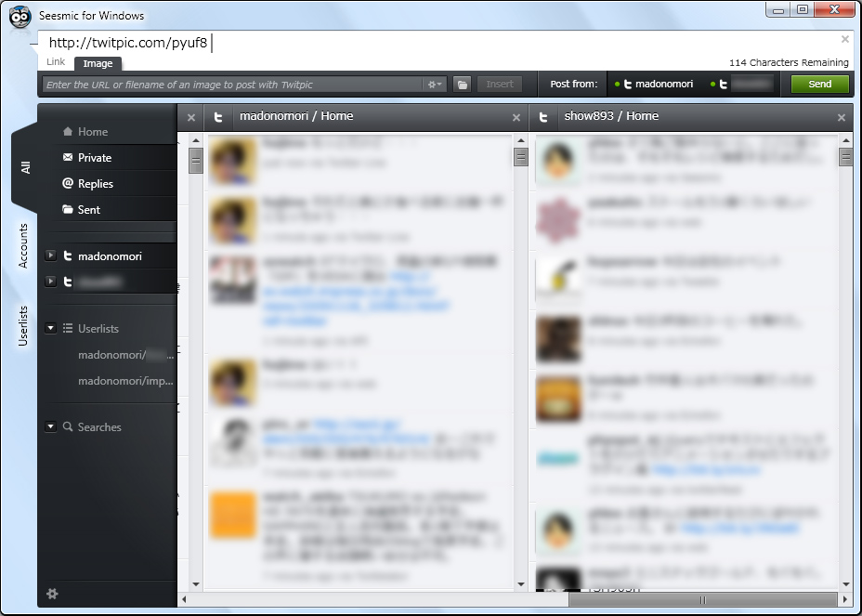This screenshot has height=616, width=862.
Task: Open the gear dropdown beside the image field
Action: [x=434, y=84]
